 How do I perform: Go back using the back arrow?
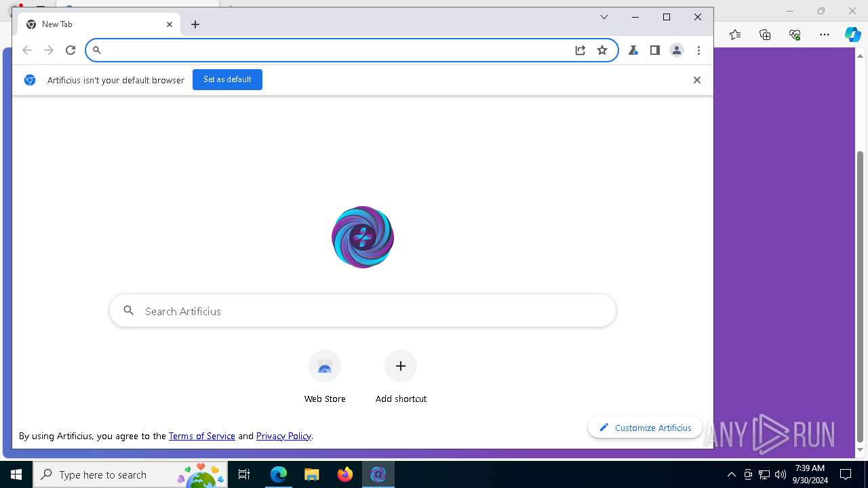pyautogui.click(x=27, y=50)
